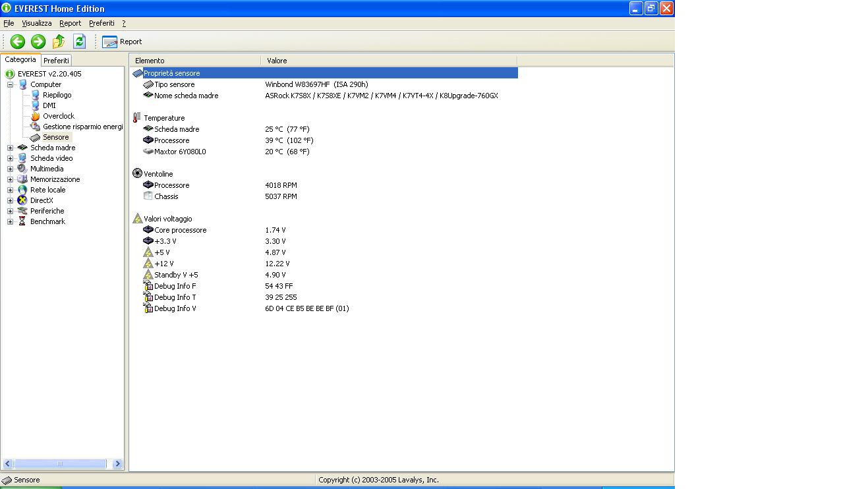This screenshot has height=489, width=868.
Task: Select Riepilogo in the tree
Action: click(x=57, y=95)
